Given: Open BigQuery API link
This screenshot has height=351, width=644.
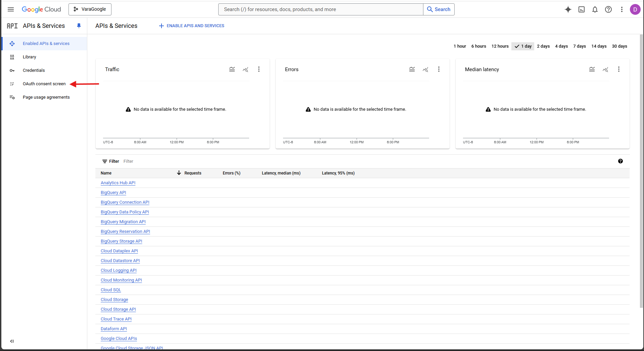Looking at the screenshot, I should [x=113, y=193].
